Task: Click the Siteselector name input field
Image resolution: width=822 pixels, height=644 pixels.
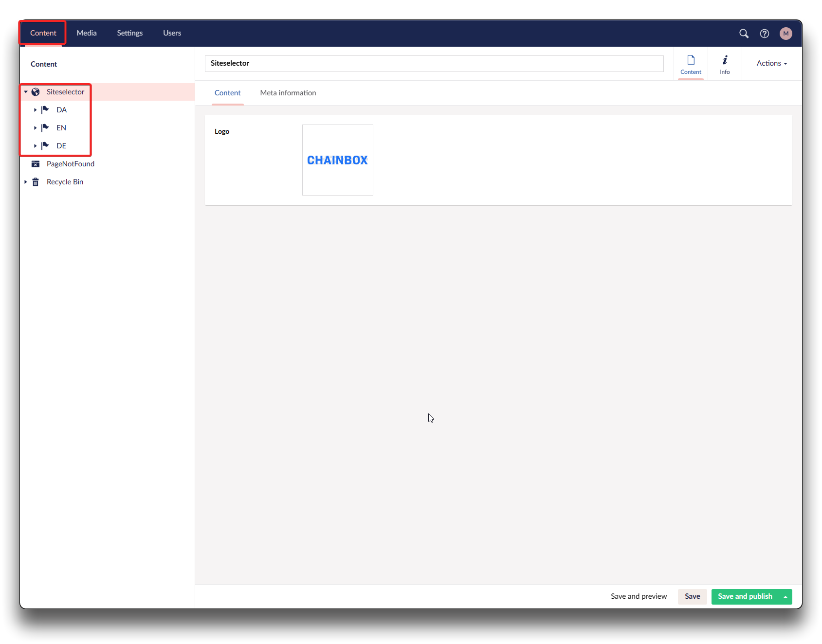Action: (434, 64)
